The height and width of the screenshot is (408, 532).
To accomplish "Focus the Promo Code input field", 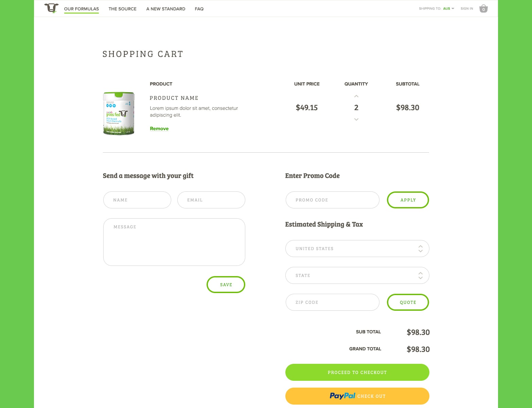I will [332, 200].
